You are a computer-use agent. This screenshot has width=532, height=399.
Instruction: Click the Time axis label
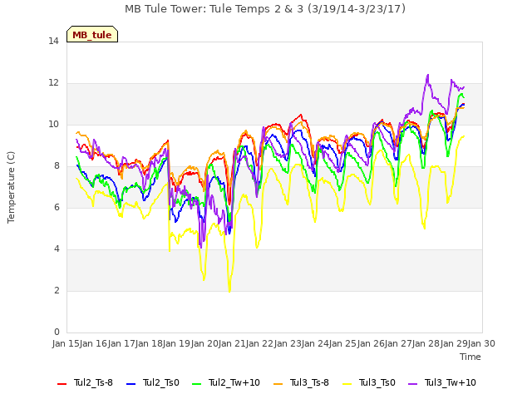470,357
